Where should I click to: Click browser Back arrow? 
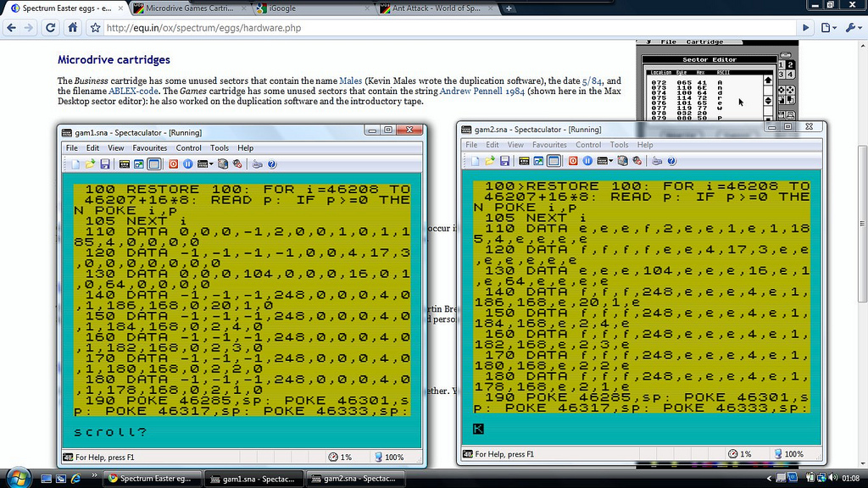(x=12, y=28)
